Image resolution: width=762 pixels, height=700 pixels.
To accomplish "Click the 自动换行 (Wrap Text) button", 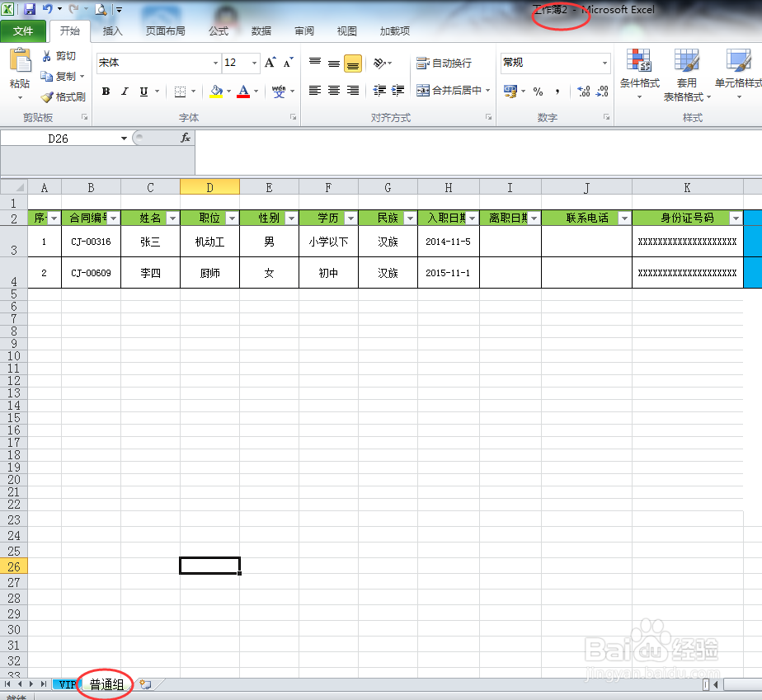I will (444, 63).
